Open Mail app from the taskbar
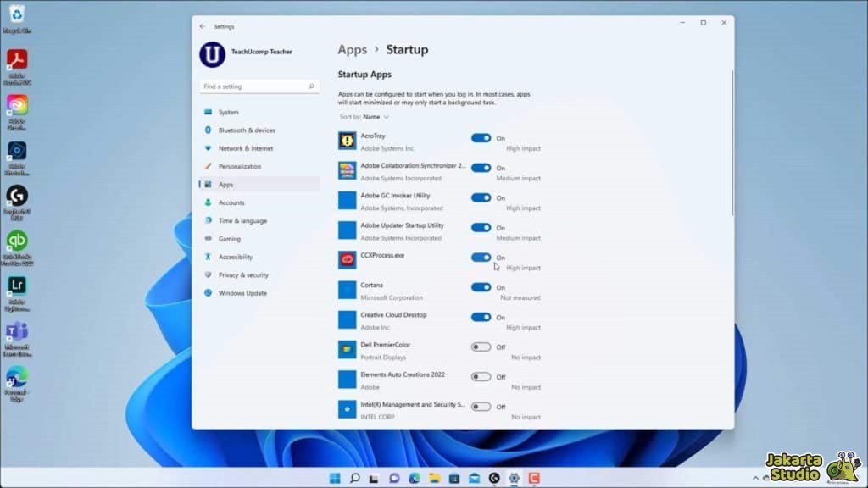This screenshot has height=488, width=868. tap(474, 478)
